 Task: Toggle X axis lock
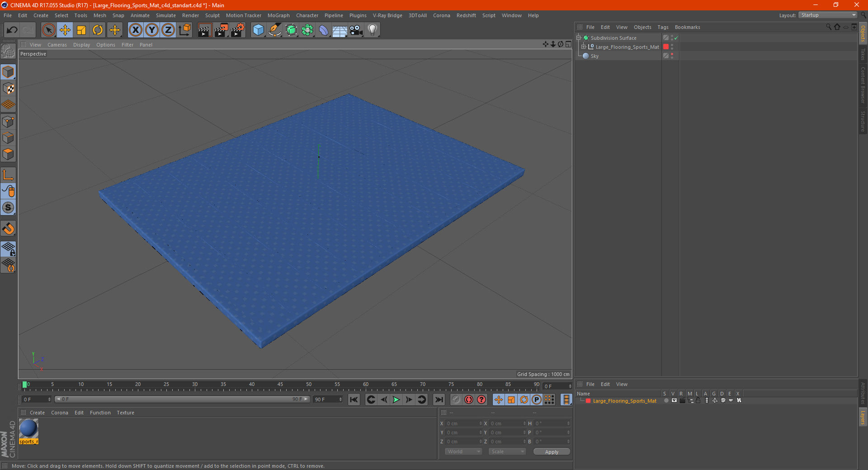[x=135, y=30]
